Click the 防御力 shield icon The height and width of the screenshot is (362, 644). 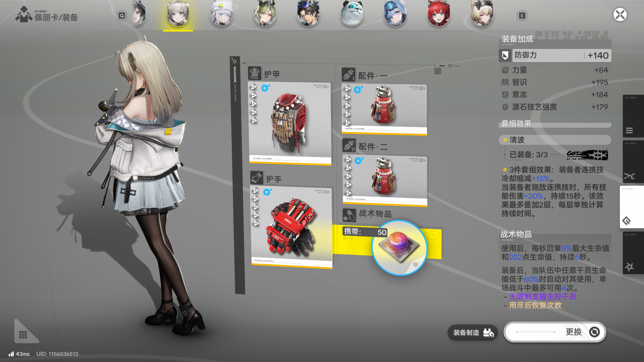point(505,55)
